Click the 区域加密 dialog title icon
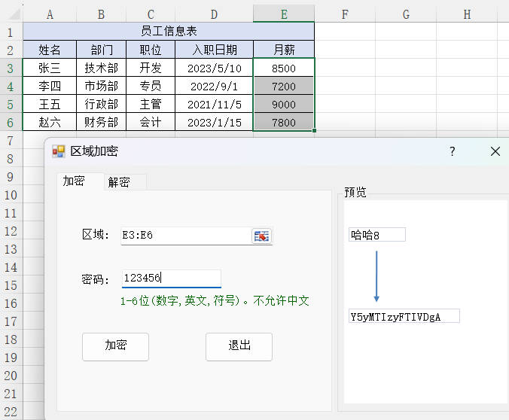Screen dimensions: 509x420 [59, 151]
